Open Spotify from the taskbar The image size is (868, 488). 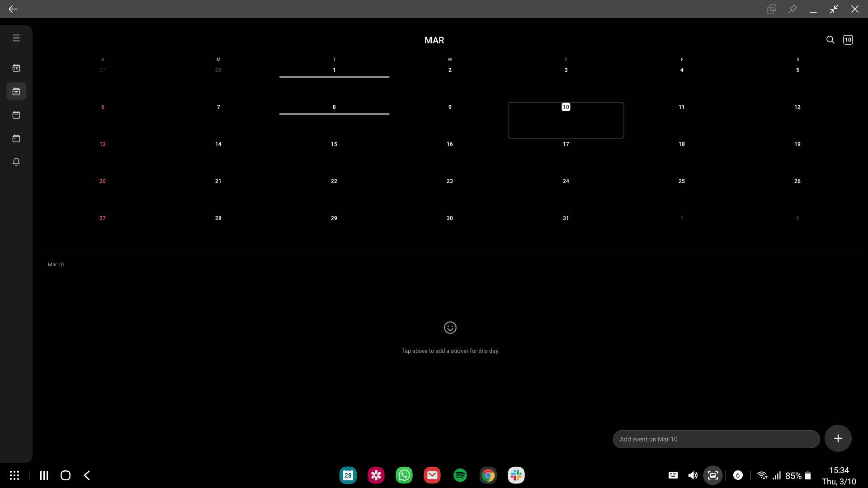(460, 475)
